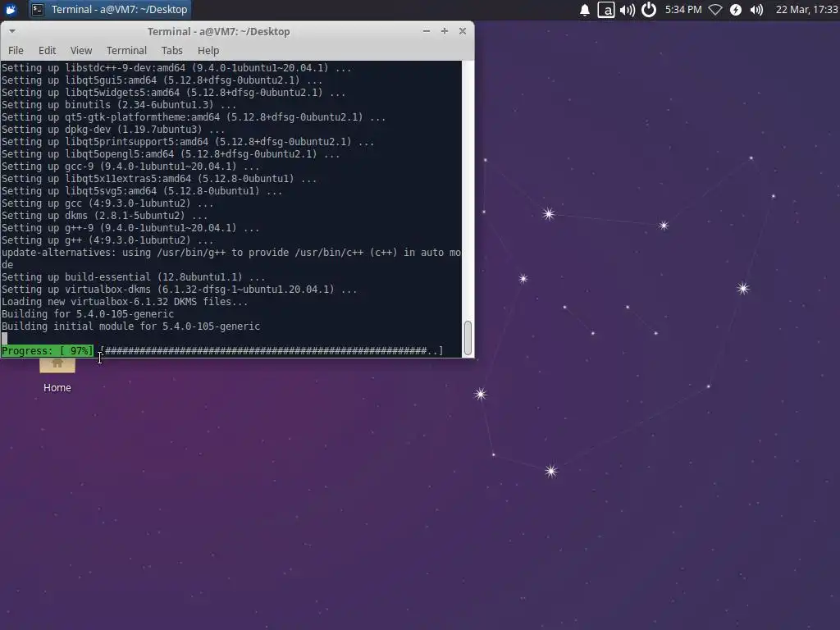Open the Terminal menu
Image resolution: width=840 pixels, height=630 pixels.
tap(126, 50)
